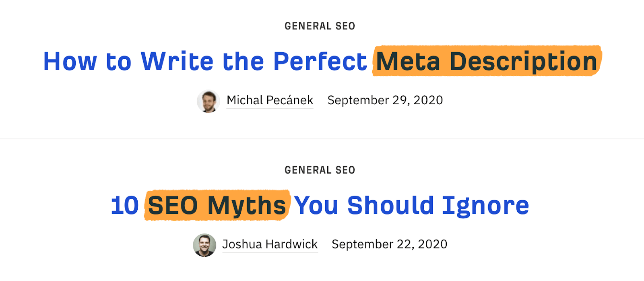644x281 pixels.
Task: Click the word "Write" in the first headline
Action: [x=177, y=62]
